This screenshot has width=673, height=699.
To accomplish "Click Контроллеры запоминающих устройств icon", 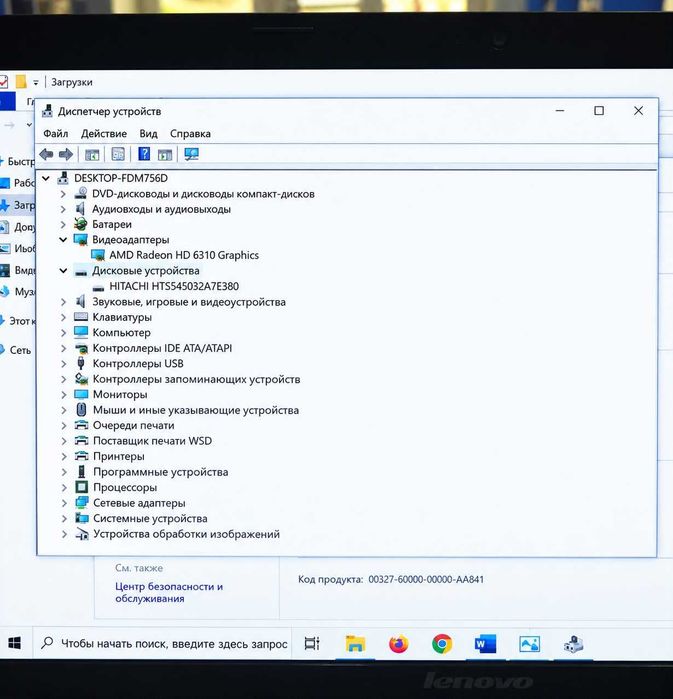I will [82, 379].
